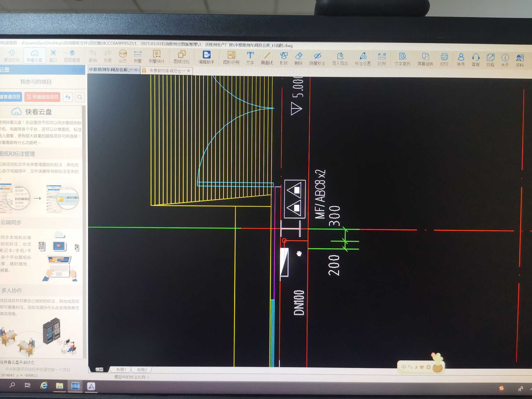Select the 删除 eraser tool

298,59
